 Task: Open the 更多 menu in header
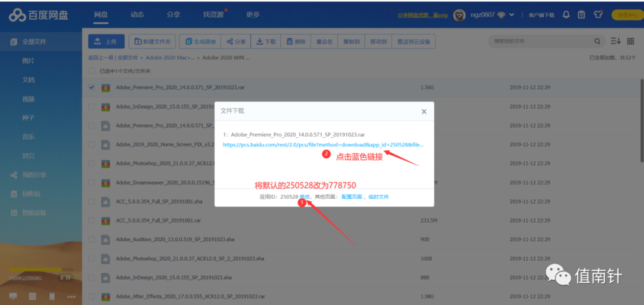[253, 14]
